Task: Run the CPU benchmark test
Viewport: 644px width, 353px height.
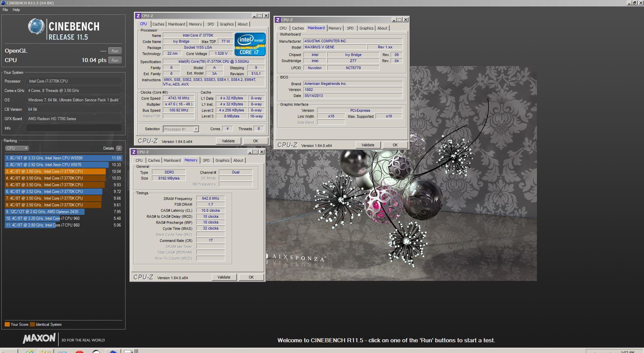Action: [x=115, y=60]
